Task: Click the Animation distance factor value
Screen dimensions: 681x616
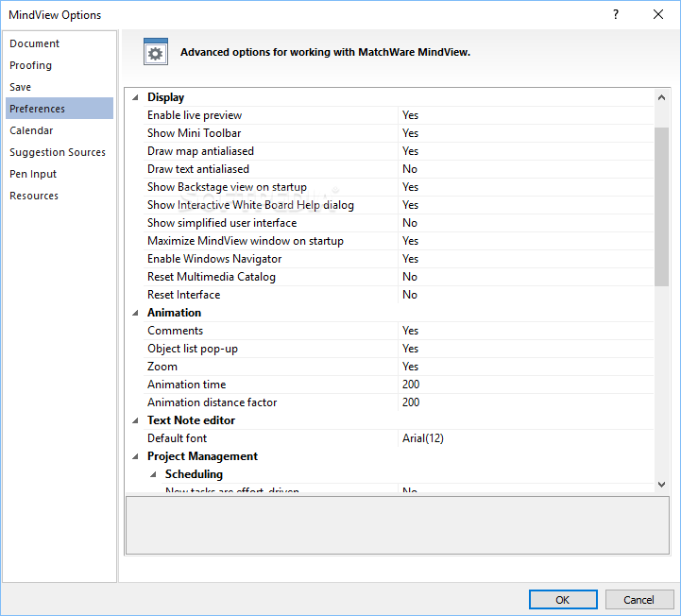Action: point(525,402)
